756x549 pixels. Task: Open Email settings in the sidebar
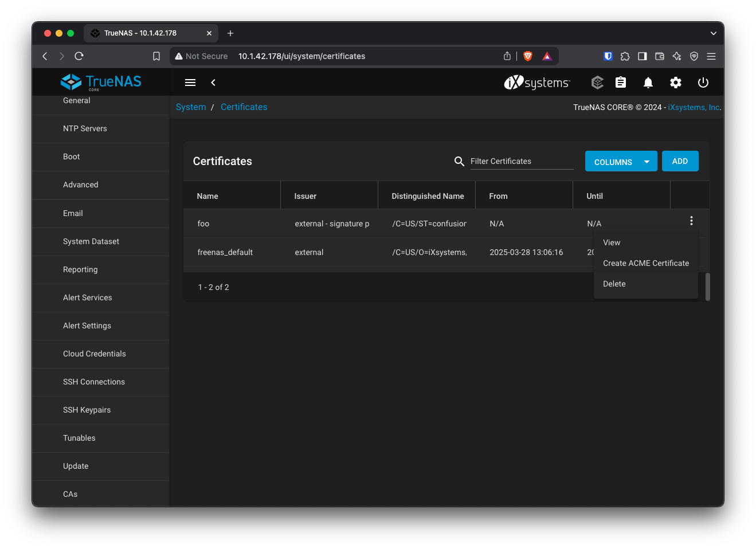tap(101, 213)
